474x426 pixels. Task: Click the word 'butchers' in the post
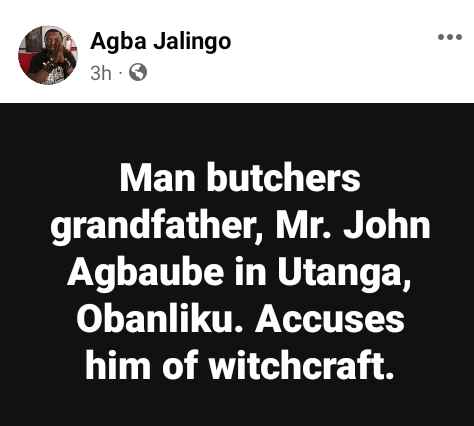point(283,177)
